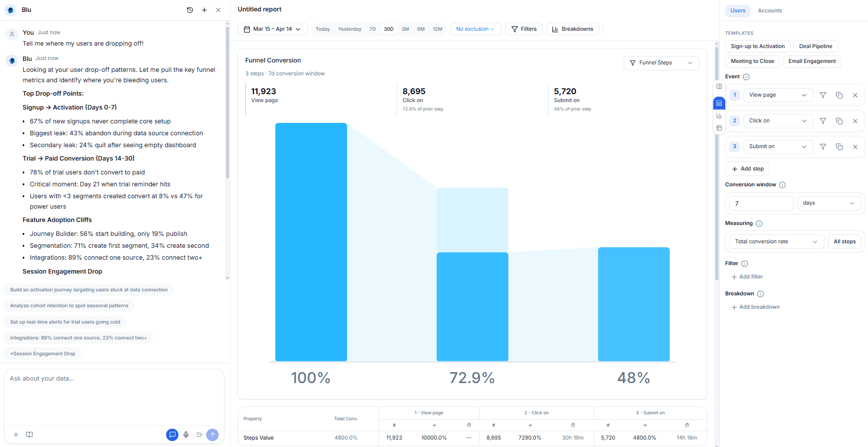
Task: Remove the Submit on step via its X icon
Action: click(x=855, y=147)
